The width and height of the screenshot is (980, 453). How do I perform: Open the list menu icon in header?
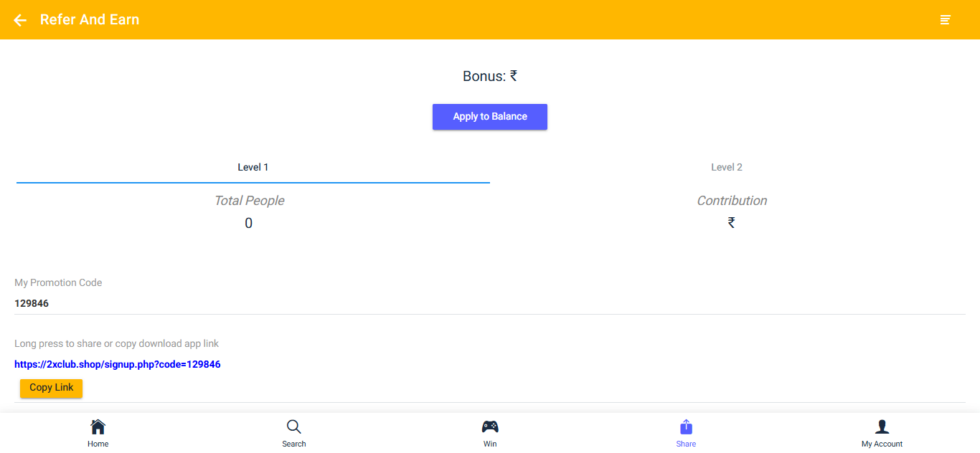(x=946, y=20)
